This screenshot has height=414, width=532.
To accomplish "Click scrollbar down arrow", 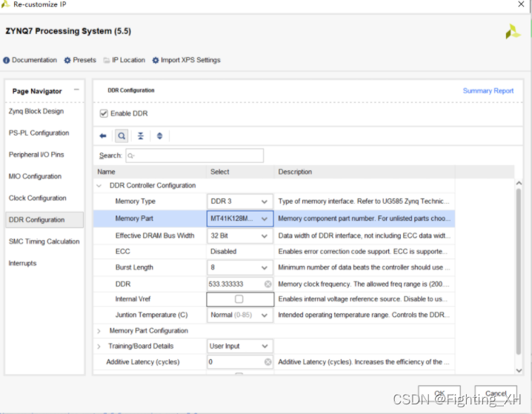I will [519, 370].
